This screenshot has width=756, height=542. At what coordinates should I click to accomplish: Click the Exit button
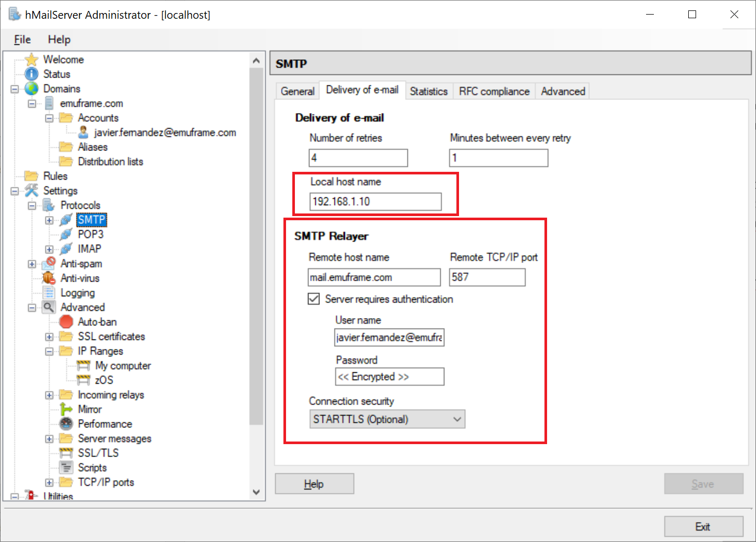pyautogui.click(x=703, y=526)
